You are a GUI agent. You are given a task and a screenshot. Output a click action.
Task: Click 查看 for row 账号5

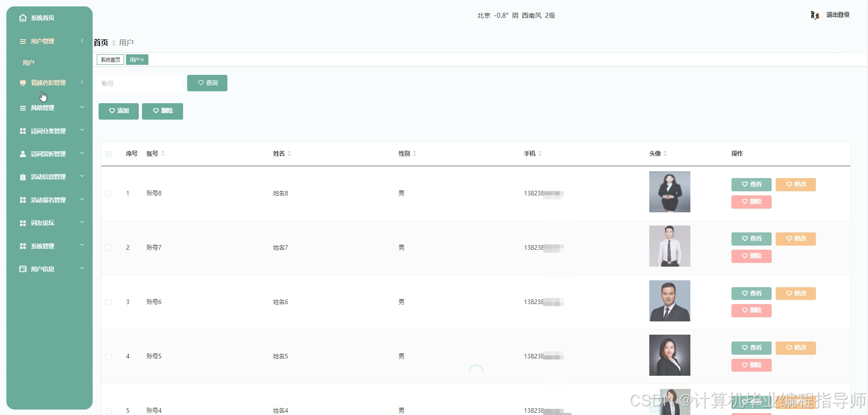[752, 348]
